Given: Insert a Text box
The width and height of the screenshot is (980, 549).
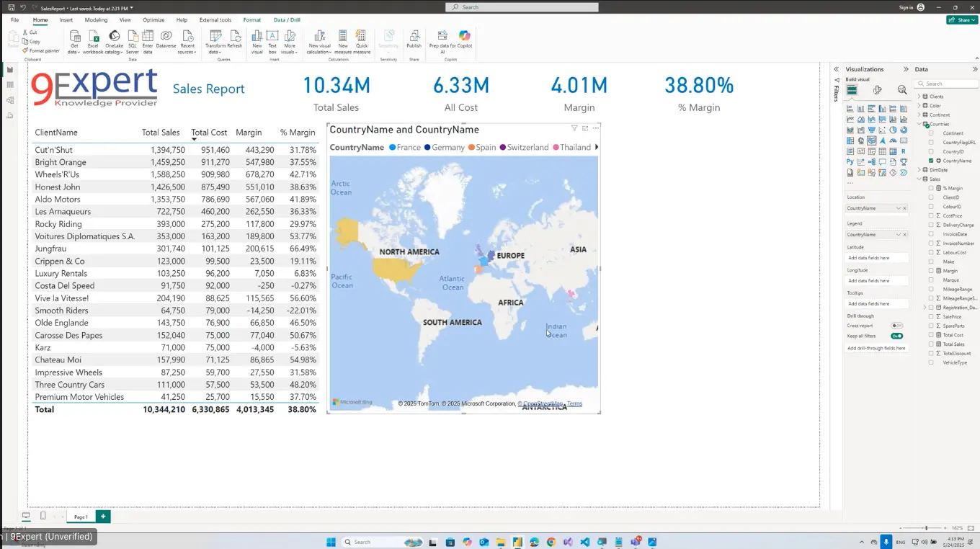Looking at the screenshot, I should pyautogui.click(x=272, y=42).
